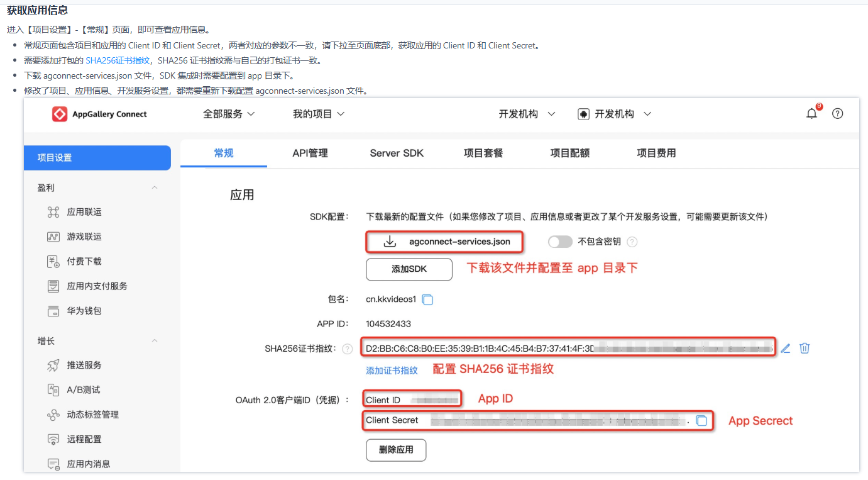The height and width of the screenshot is (480, 868).
Task: Open the first 开发机构 dropdown
Action: click(x=527, y=114)
